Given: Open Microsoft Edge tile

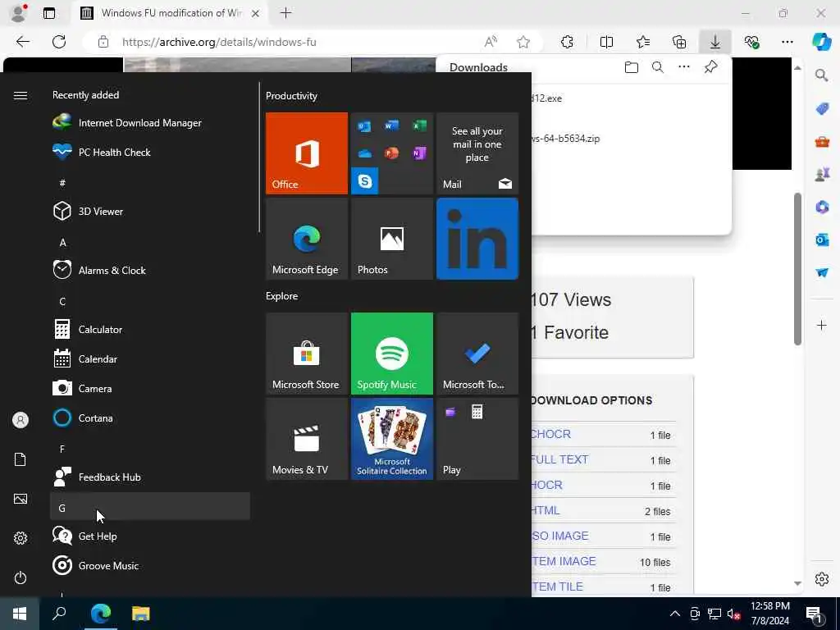Looking at the screenshot, I should click(x=307, y=239).
